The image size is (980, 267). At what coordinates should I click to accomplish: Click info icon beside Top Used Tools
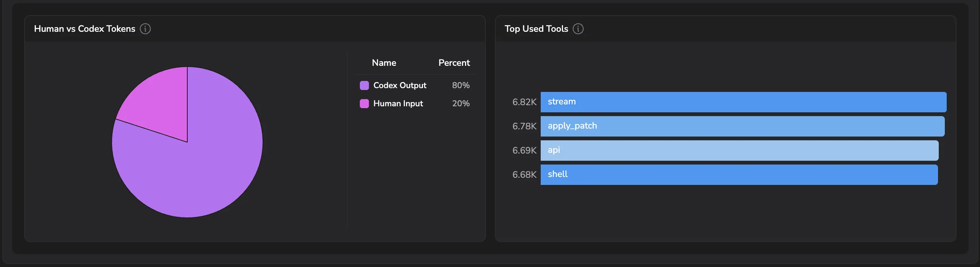click(578, 29)
